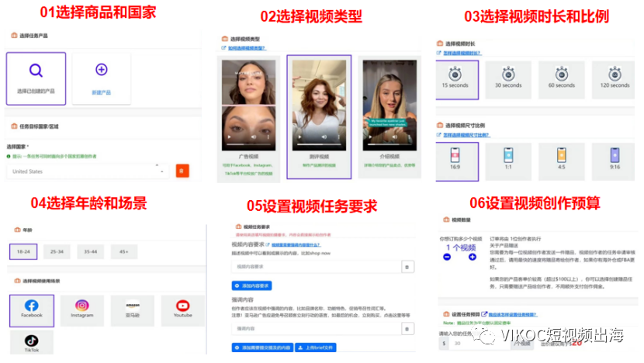Open more options on 测评视频 video
Image resolution: width=644 pixels, height=363 pixels.
point(339,137)
